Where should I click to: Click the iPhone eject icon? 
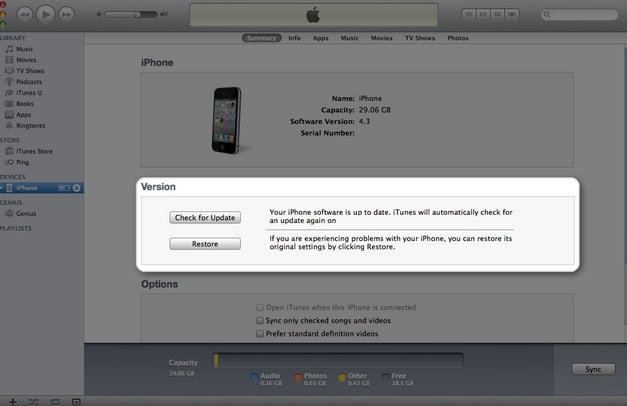(x=77, y=188)
